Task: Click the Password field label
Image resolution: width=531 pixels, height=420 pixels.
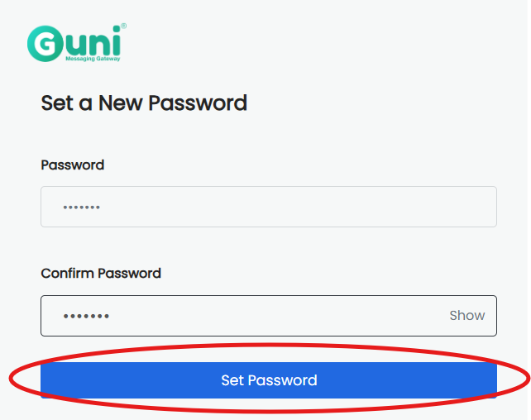Action: coord(73,165)
